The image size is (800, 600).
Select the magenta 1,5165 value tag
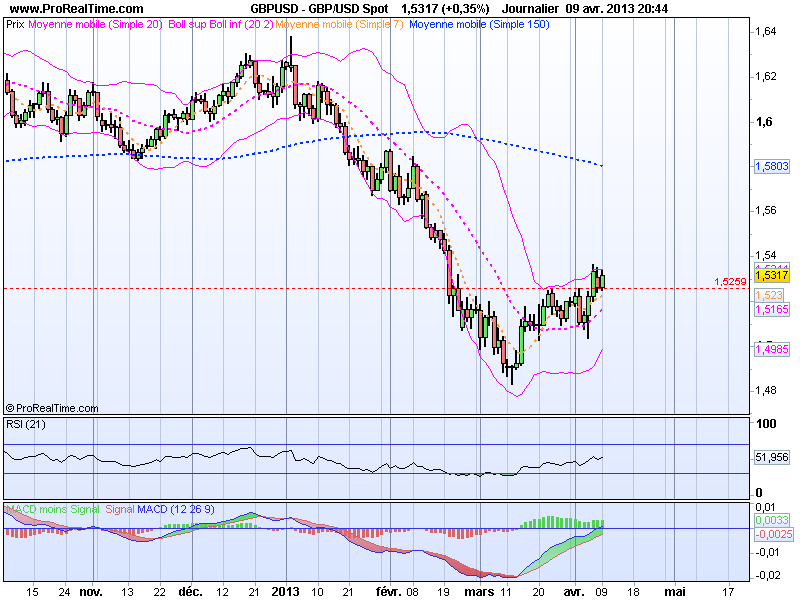tap(772, 309)
